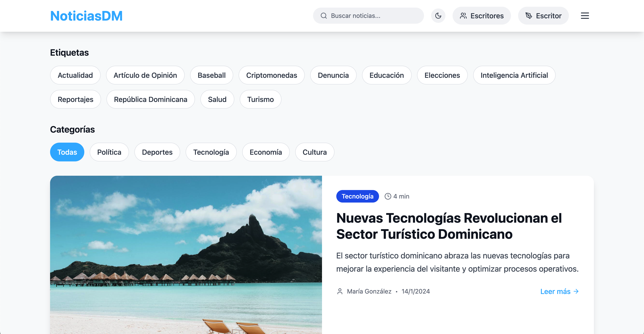Screen dimensions: 644x334
Task: Toggle the Criptomonedas tag filter
Action: click(x=271, y=75)
